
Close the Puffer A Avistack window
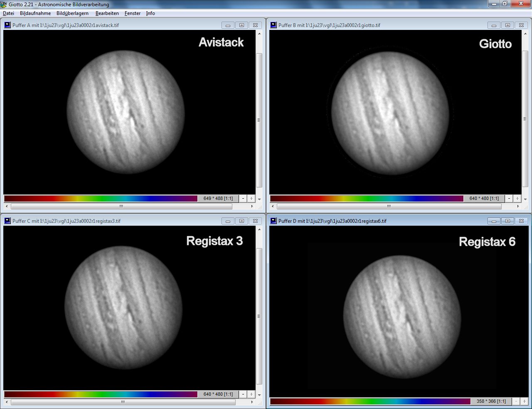click(x=255, y=25)
